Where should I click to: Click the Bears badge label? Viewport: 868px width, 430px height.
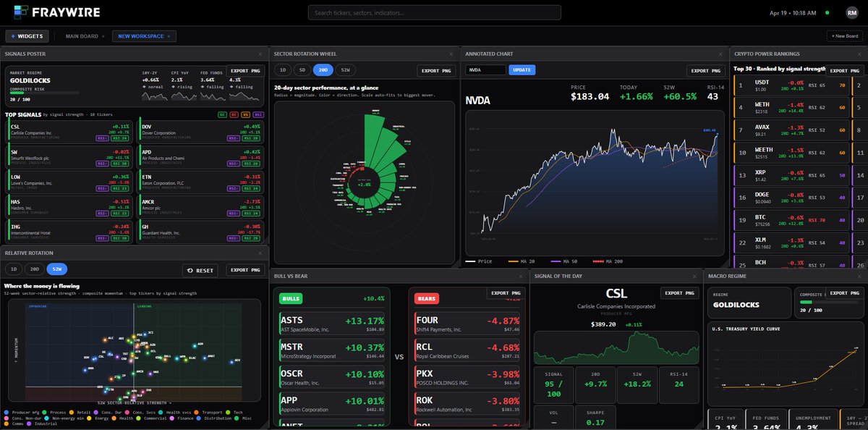click(426, 298)
